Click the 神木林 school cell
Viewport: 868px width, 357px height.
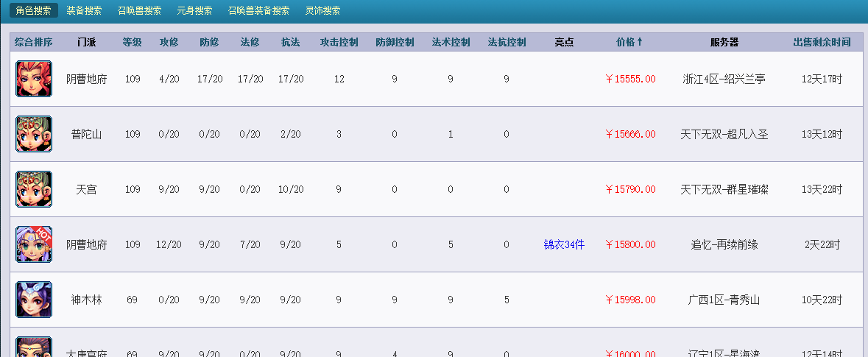(86, 300)
